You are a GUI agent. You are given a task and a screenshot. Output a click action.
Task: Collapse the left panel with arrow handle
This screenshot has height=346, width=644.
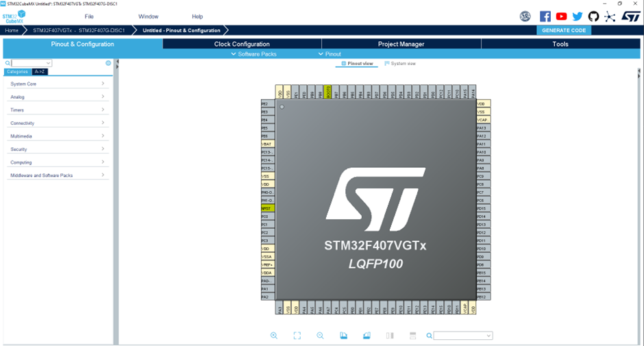coord(117,62)
